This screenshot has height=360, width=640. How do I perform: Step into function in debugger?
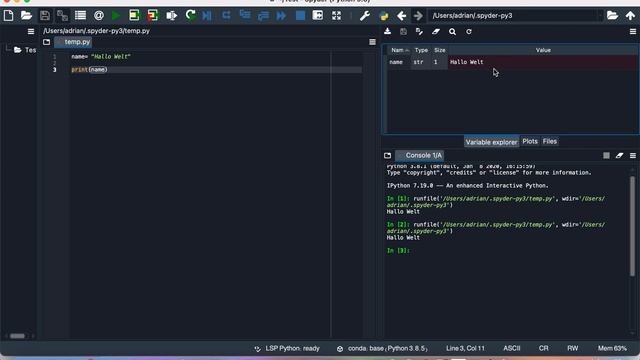tap(245, 16)
